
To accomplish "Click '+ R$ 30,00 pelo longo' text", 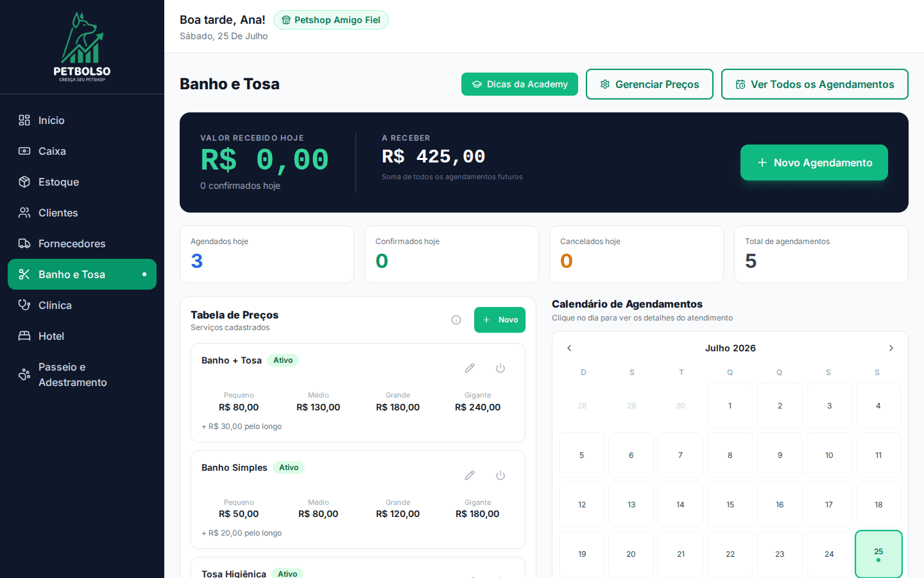I will point(242,426).
